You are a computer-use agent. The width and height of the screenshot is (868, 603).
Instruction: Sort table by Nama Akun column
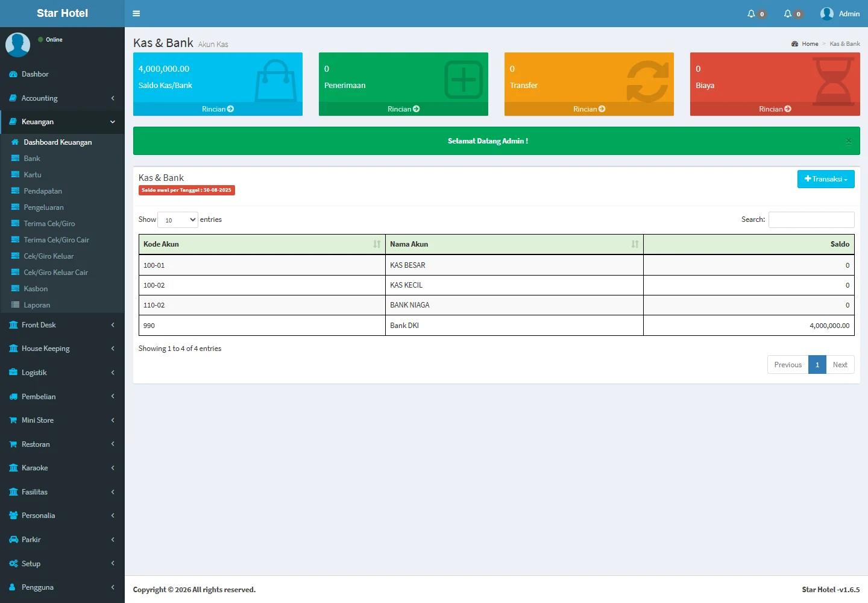(635, 244)
